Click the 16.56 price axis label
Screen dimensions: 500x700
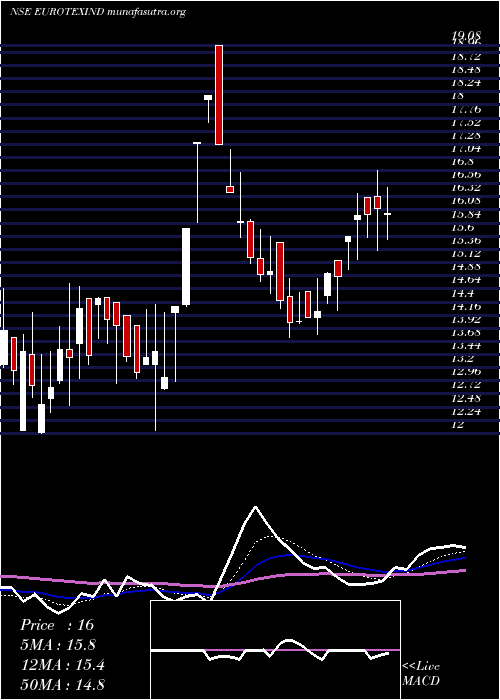(466, 175)
